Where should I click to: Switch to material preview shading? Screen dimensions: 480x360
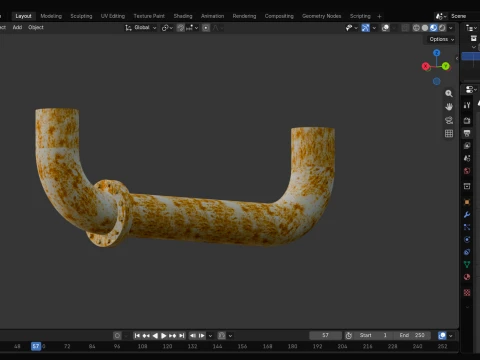point(434,28)
